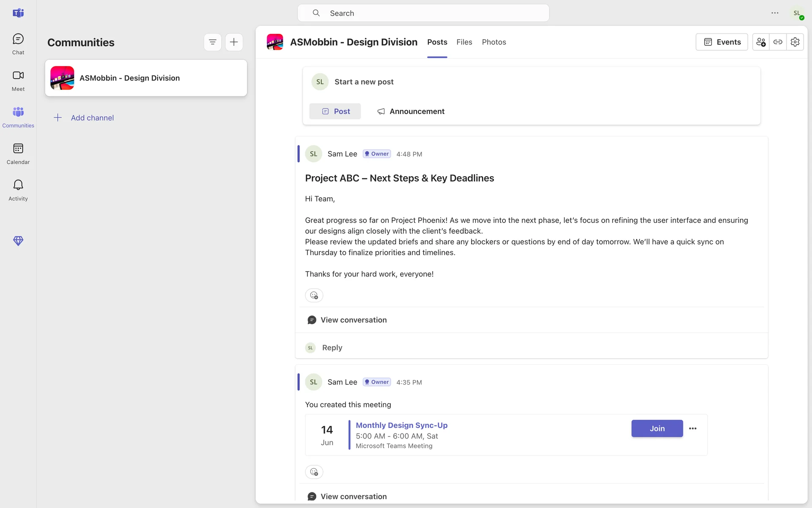Join the Monthly Design Sync-Up meeting
812x508 pixels.
click(x=657, y=428)
